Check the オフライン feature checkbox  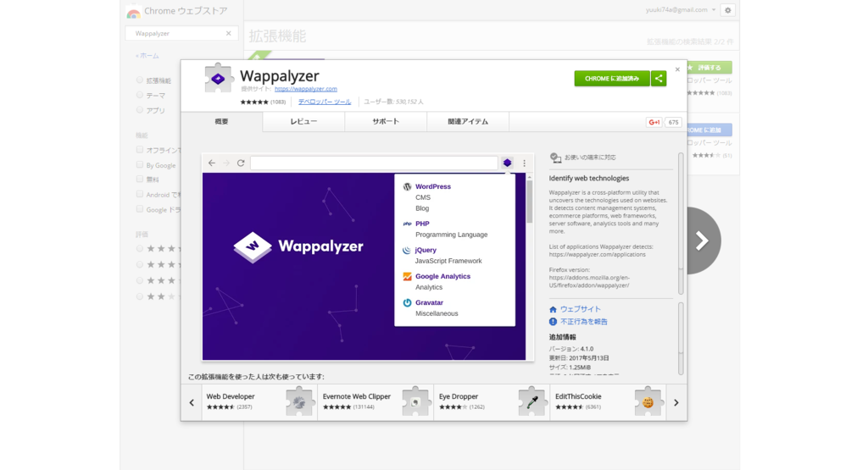coord(140,150)
